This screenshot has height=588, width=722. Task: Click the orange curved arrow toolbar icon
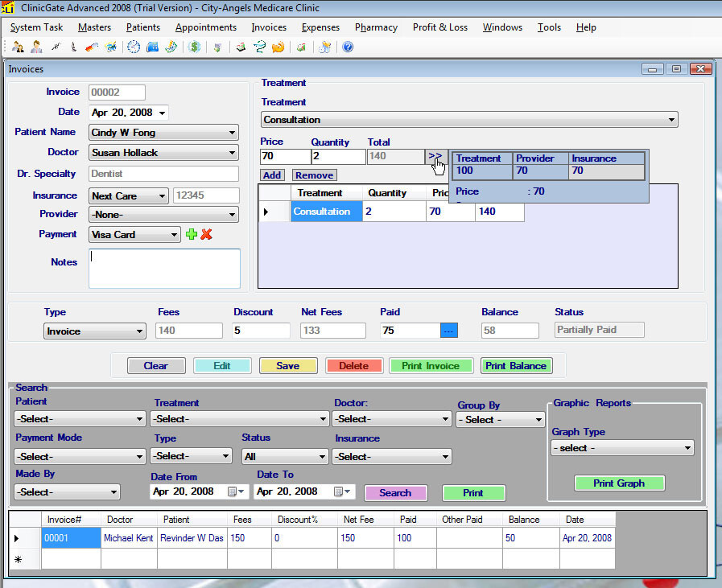point(278,47)
